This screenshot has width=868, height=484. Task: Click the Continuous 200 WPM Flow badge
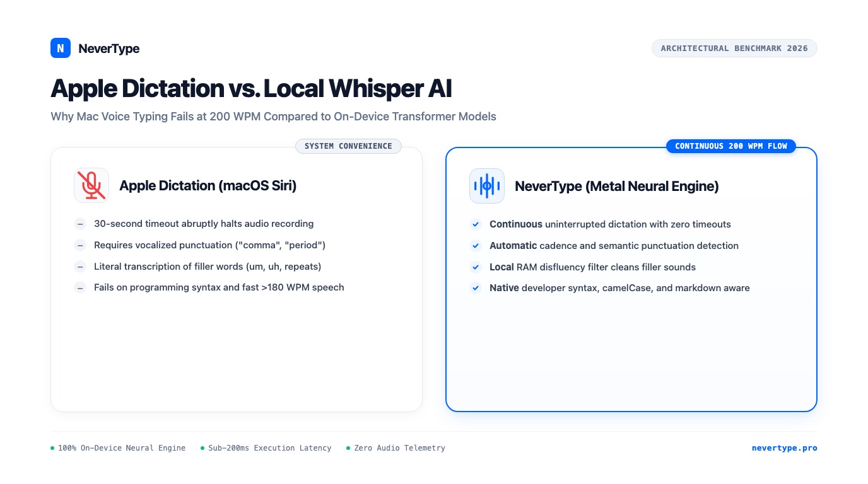click(731, 146)
